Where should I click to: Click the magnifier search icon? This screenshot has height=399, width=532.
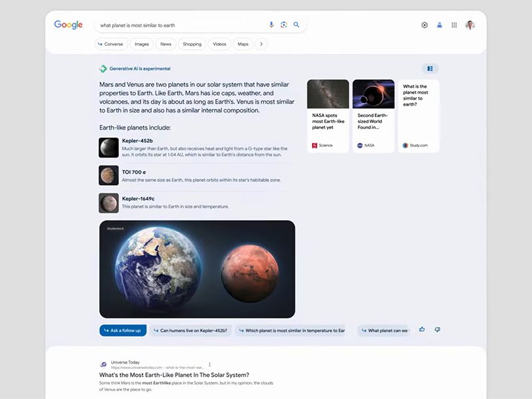pyautogui.click(x=296, y=25)
